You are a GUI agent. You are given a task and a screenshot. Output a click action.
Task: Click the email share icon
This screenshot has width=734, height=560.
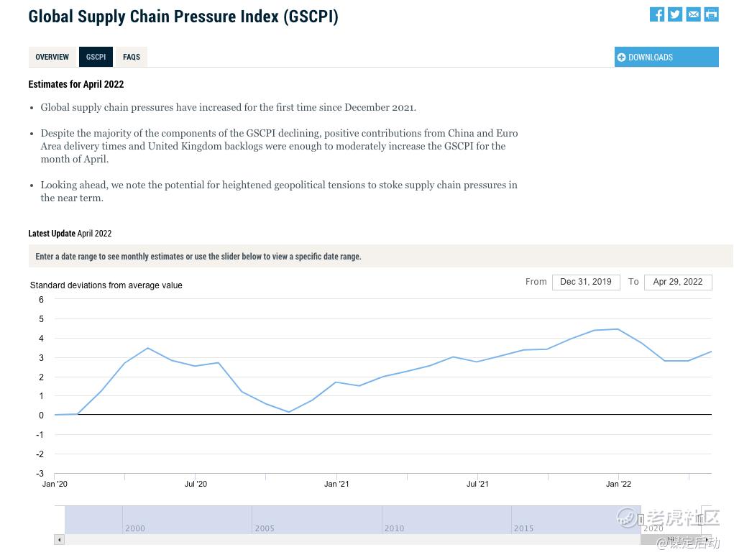(x=693, y=14)
